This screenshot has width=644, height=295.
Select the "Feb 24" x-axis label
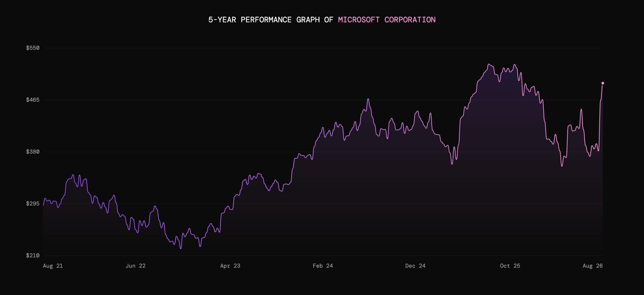pos(323,266)
